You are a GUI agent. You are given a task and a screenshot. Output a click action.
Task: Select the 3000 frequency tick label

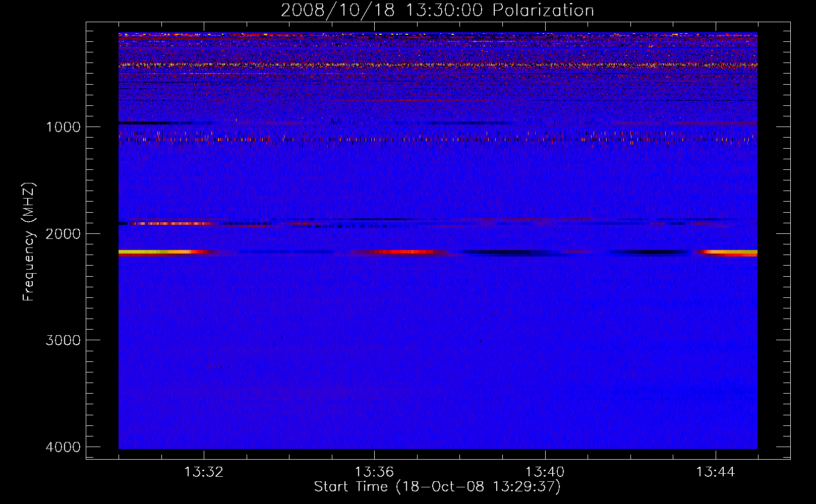tap(63, 340)
